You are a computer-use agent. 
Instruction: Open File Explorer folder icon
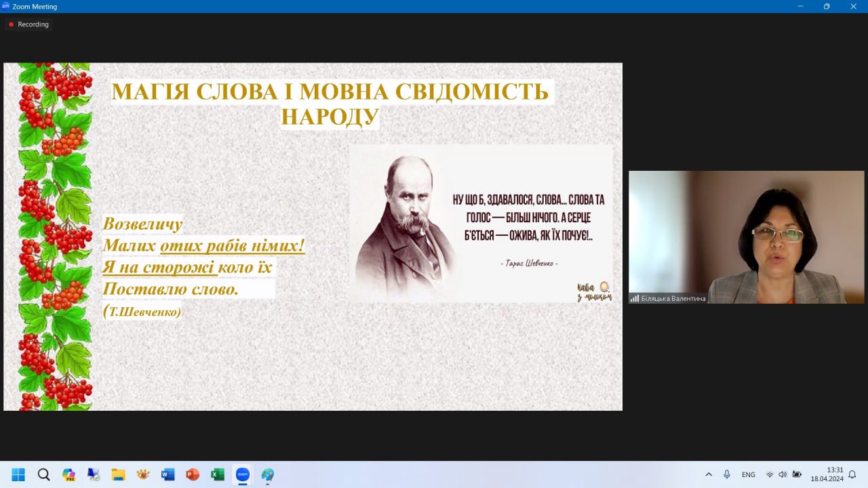click(x=118, y=474)
